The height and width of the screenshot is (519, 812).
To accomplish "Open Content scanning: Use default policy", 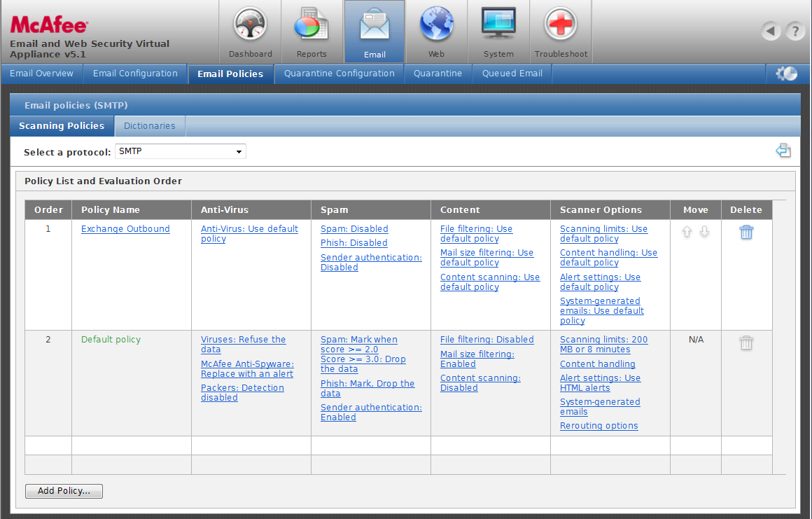I will coord(489,282).
